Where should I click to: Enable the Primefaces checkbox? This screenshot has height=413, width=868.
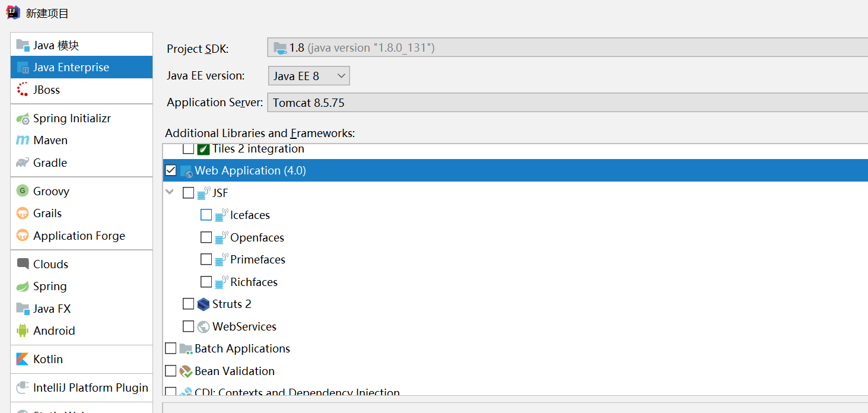click(x=206, y=259)
